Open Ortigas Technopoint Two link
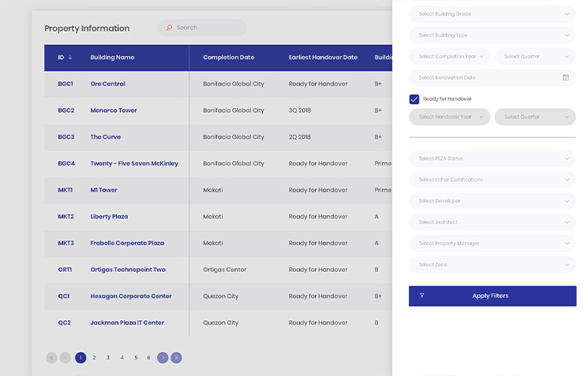 point(128,270)
